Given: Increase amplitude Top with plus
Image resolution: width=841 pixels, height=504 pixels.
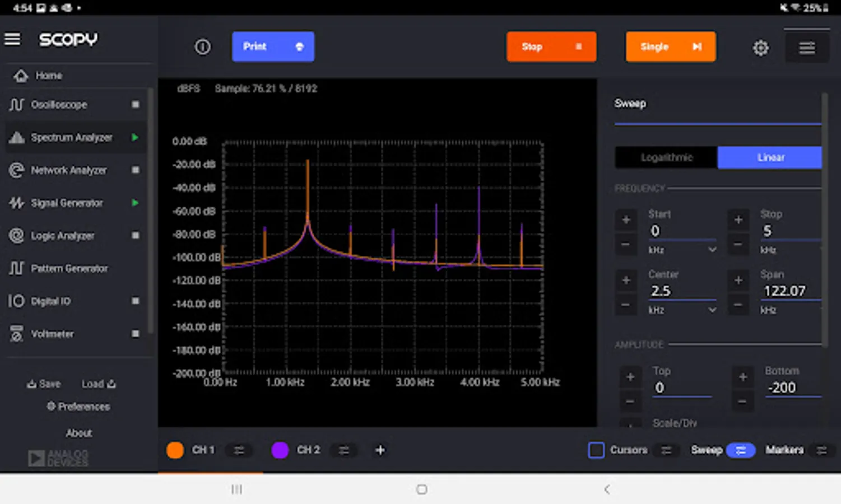Looking at the screenshot, I should coord(630,377).
